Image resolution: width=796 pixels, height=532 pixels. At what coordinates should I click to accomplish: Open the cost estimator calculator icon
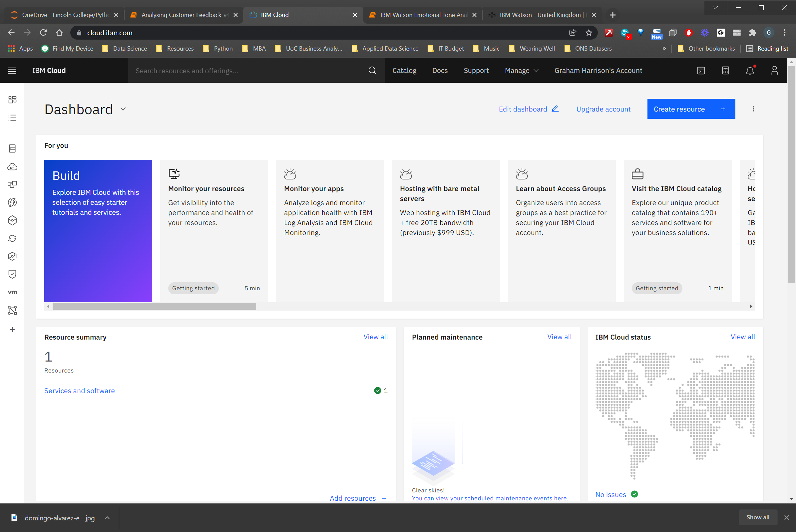click(x=725, y=71)
